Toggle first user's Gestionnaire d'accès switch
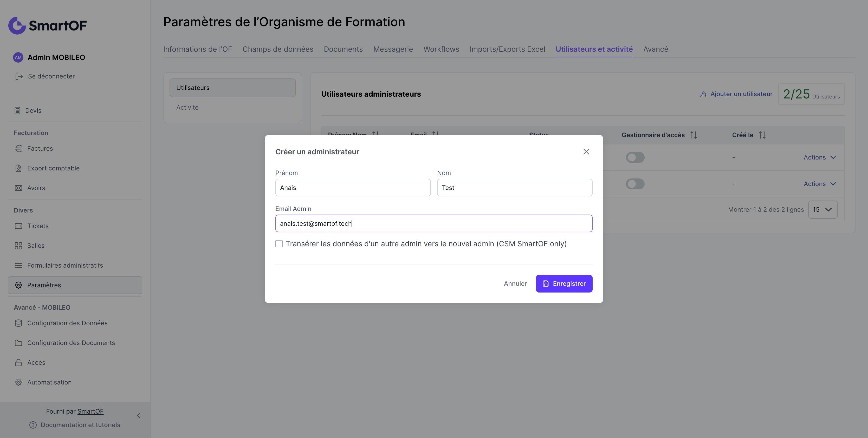868x438 pixels. (x=635, y=157)
